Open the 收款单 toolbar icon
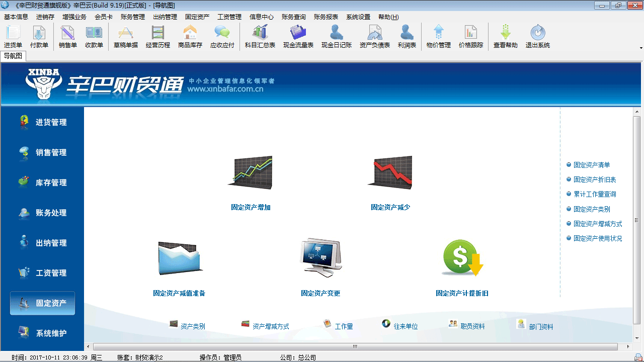Screen dimensions: 644x362 coord(94,37)
